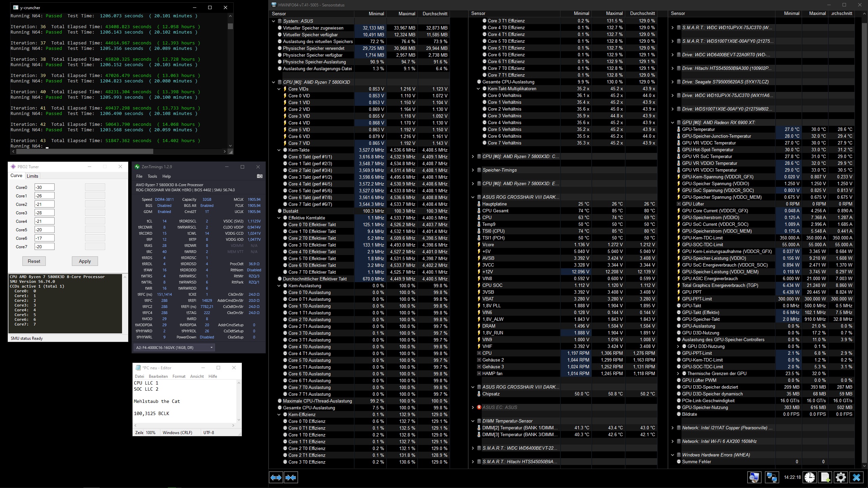
Task: Click the expand columns left-right arrows icon
Action: click(x=276, y=477)
